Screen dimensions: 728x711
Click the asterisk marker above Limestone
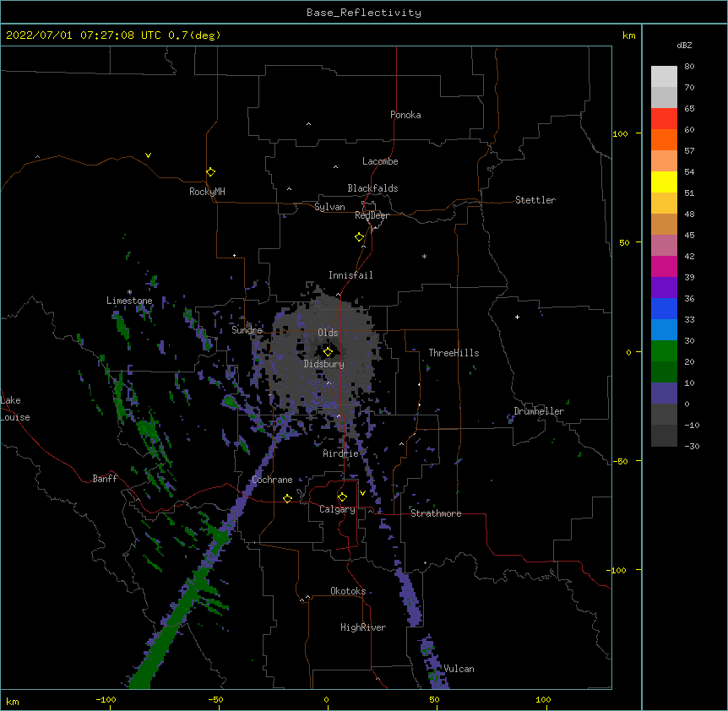tap(129, 292)
